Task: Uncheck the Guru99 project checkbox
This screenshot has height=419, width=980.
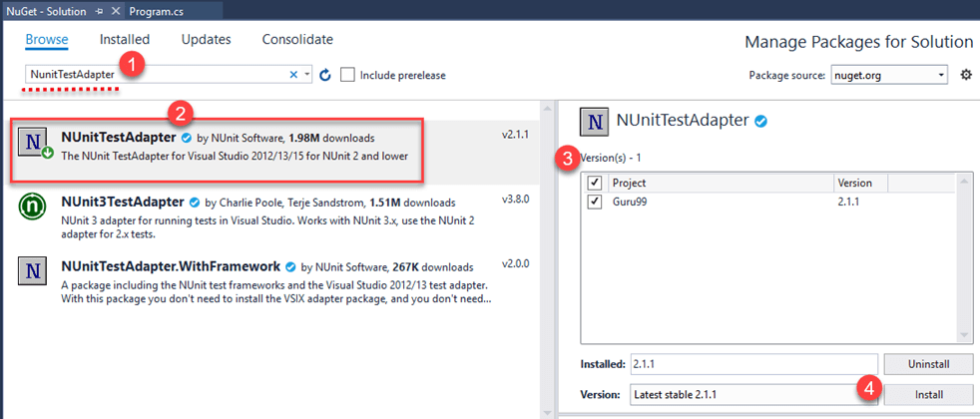Action: click(x=595, y=202)
